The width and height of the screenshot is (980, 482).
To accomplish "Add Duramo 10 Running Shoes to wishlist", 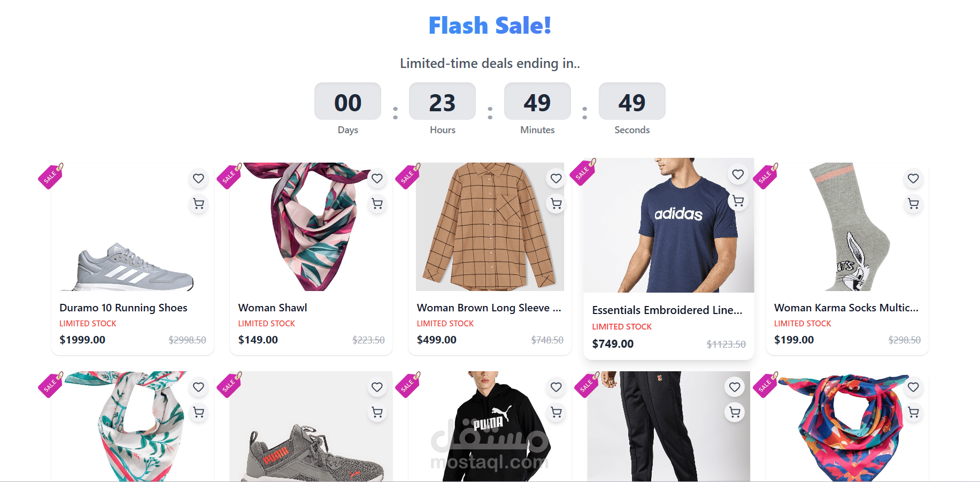I will [198, 179].
